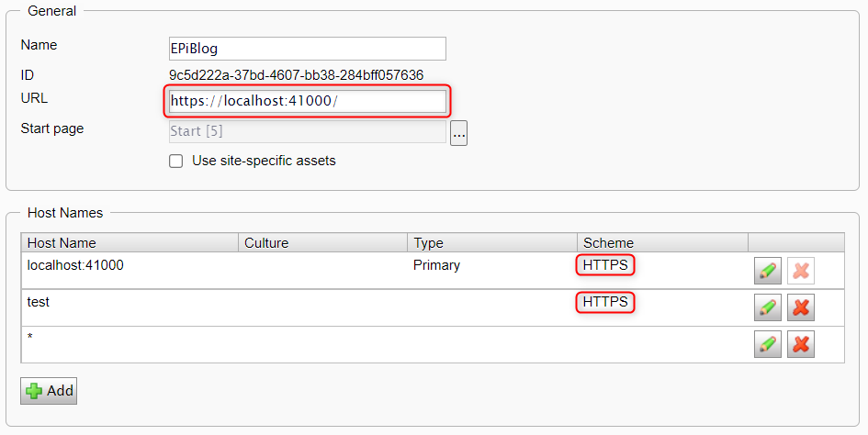
Task: Select the HTTPS scheme in the localhost:41000 row
Action: 605,265
